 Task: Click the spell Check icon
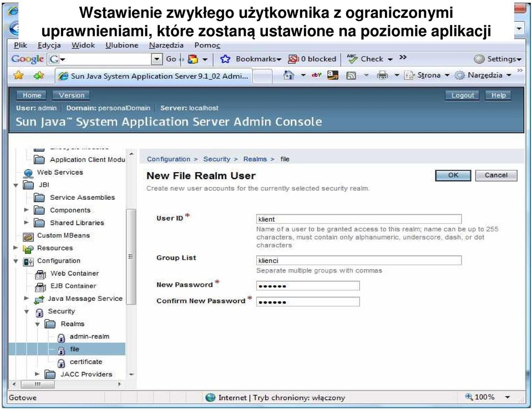click(352, 59)
